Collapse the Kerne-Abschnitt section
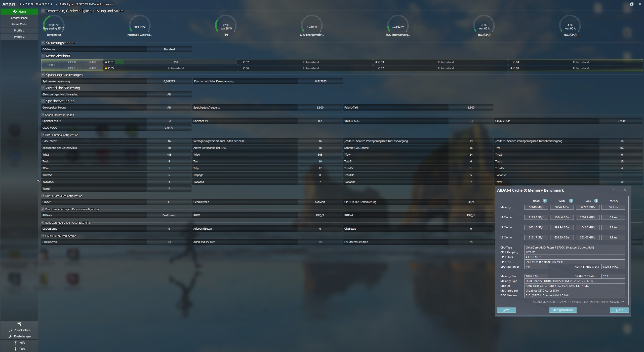 click(43, 56)
